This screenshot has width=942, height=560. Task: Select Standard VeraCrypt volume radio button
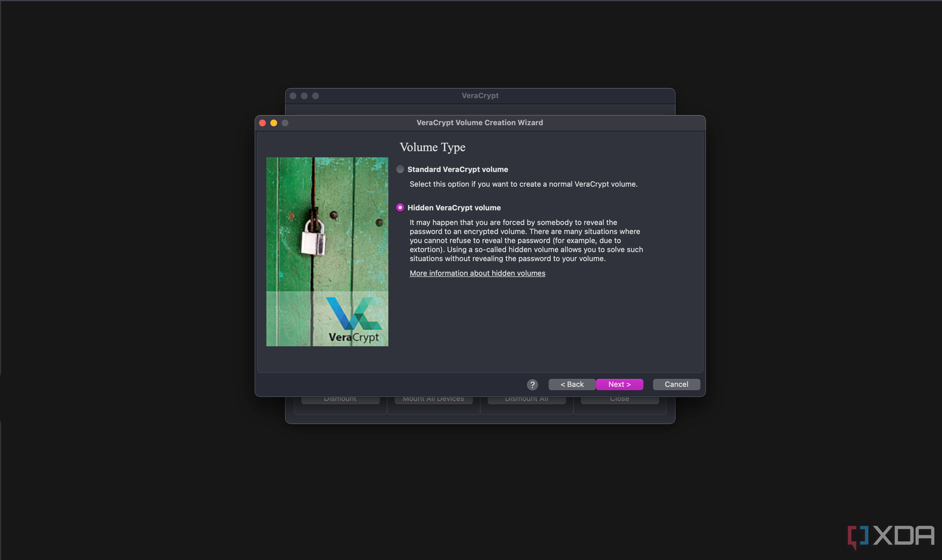coord(400,169)
